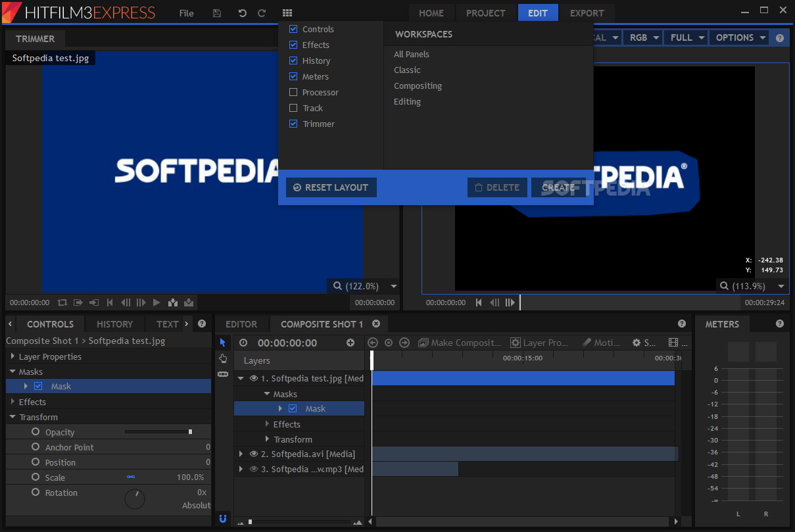This screenshot has width=795, height=532.
Task: Hide layer 2 Softpedia.avi eye icon
Action: tap(253, 454)
